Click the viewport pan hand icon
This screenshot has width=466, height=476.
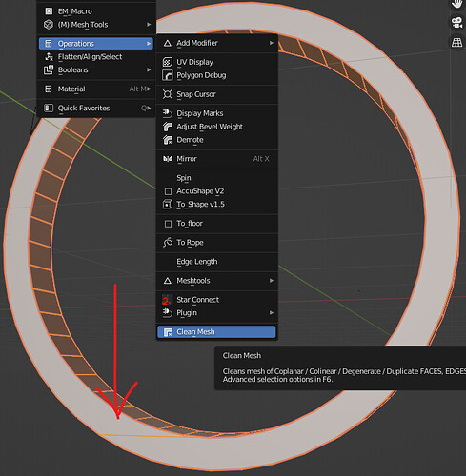pyautogui.click(x=457, y=4)
